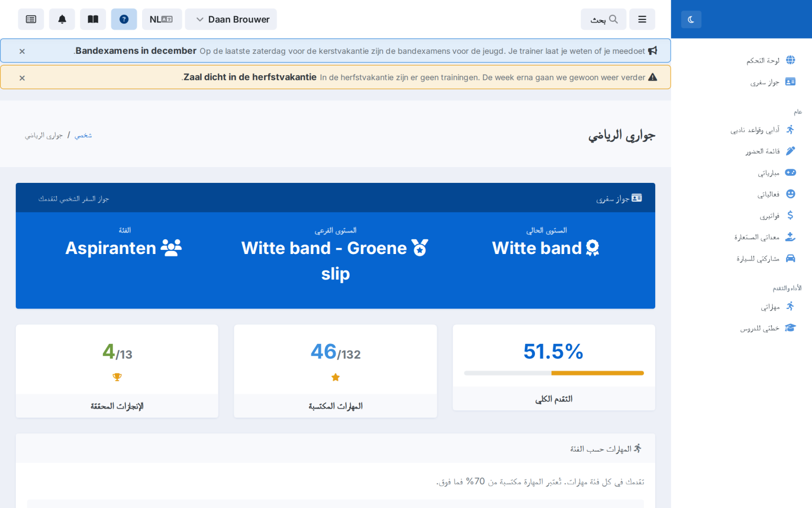Open the list view icon in top bar
The image size is (812, 508).
[x=31, y=19]
